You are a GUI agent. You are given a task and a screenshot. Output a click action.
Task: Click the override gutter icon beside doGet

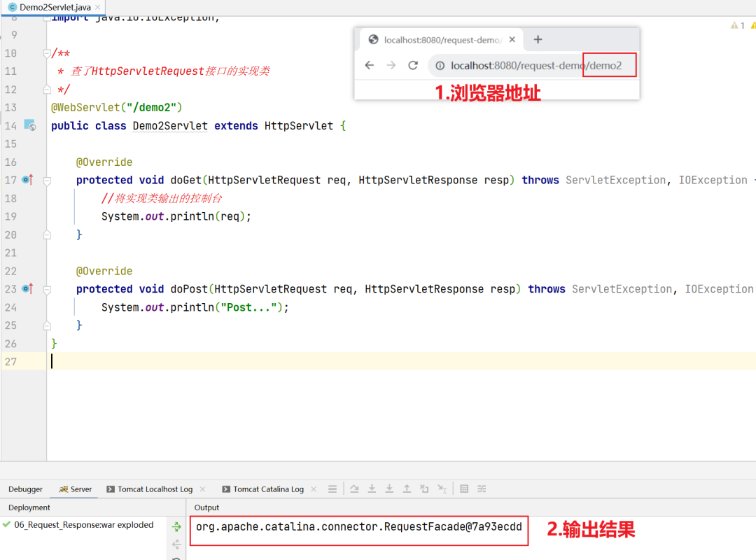[27, 180]
